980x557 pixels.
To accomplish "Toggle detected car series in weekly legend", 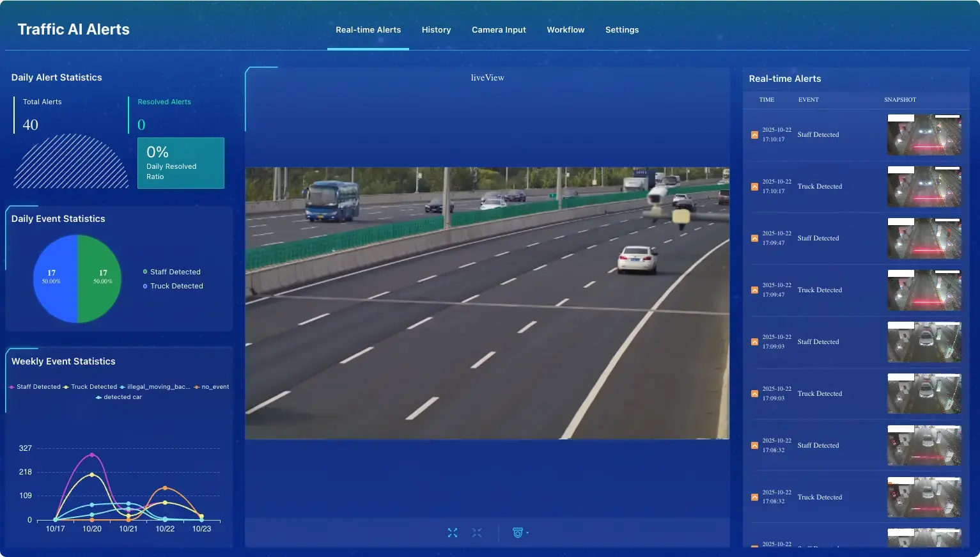I will point(119,397).
